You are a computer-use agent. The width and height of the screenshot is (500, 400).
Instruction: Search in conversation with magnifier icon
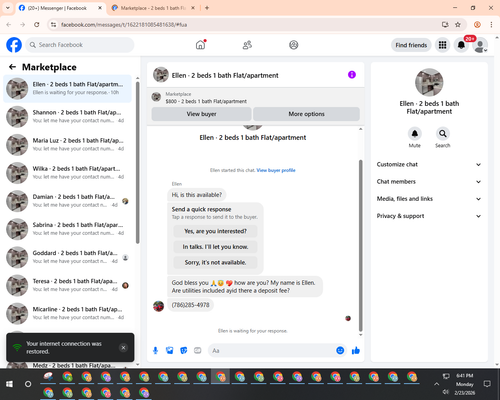pyautogui.click(x=443, y=134)
